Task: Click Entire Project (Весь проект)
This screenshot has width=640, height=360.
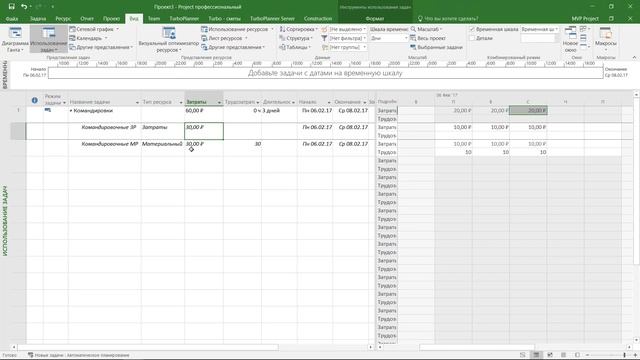Action: [x=428, y=38]
